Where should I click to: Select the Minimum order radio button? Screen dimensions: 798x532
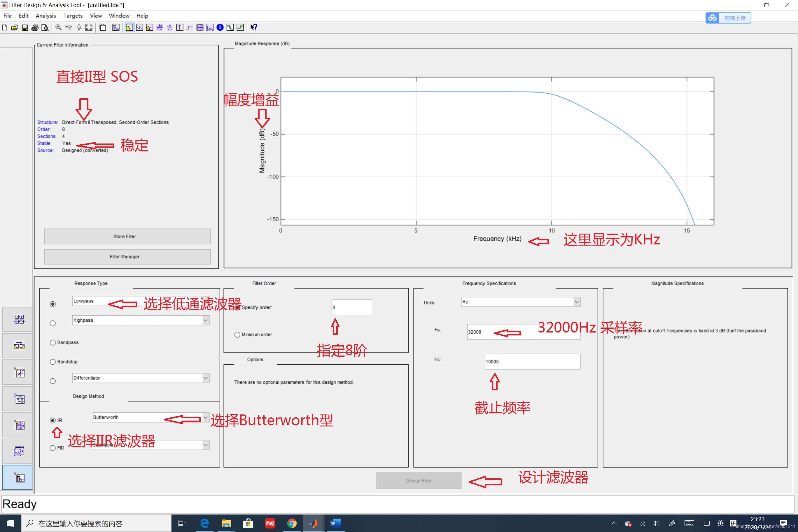tap(237, 334)
